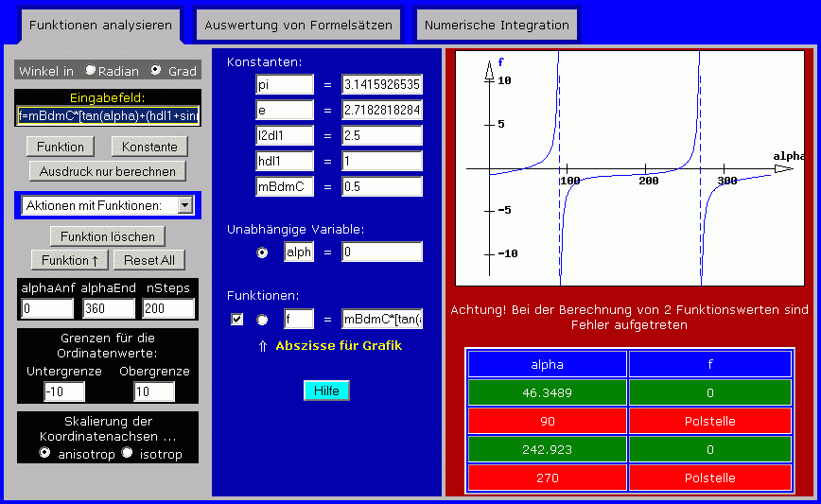Select the Funktionen analysieren tab
821x504 pixels.
(100, 26)
